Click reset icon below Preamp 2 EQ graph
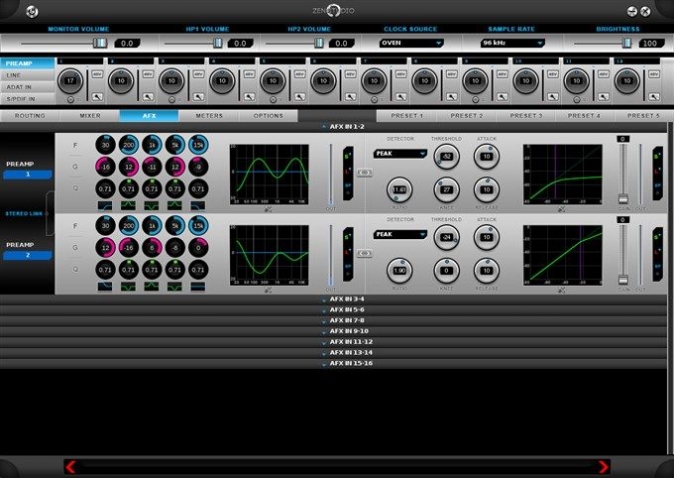This screenshot has height=478, width=674. click(x=268, y=291)
